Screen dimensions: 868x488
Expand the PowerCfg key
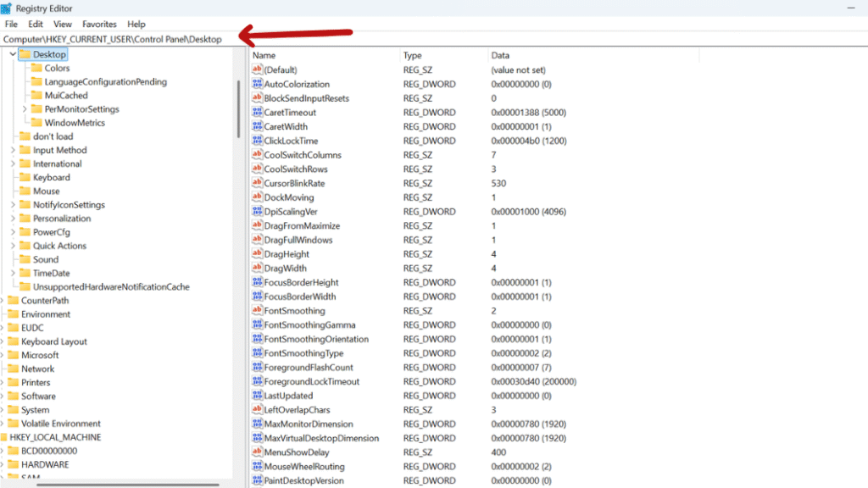pyautogui.click(x=13, y=232)
